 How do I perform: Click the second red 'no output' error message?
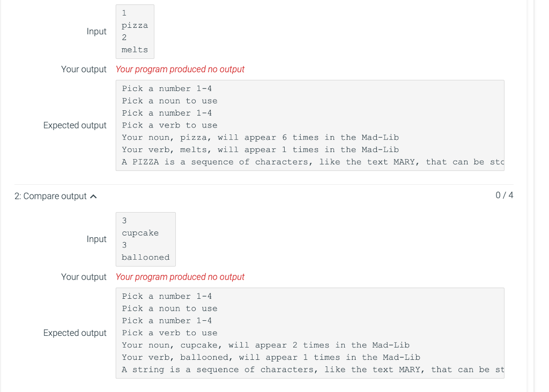[180, 277]
